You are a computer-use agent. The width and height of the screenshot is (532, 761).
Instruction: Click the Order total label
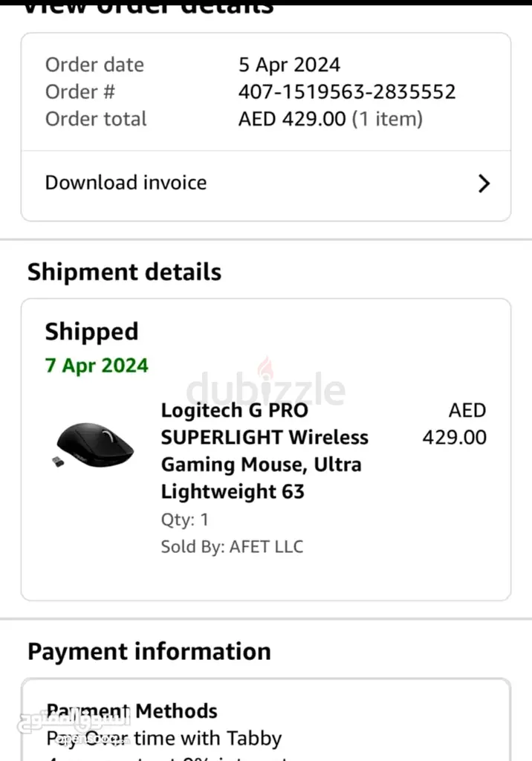pos(96,119)
